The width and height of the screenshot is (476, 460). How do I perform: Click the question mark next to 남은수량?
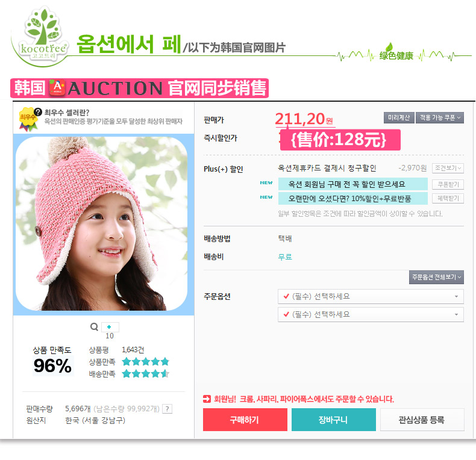[x=168, y=409]
